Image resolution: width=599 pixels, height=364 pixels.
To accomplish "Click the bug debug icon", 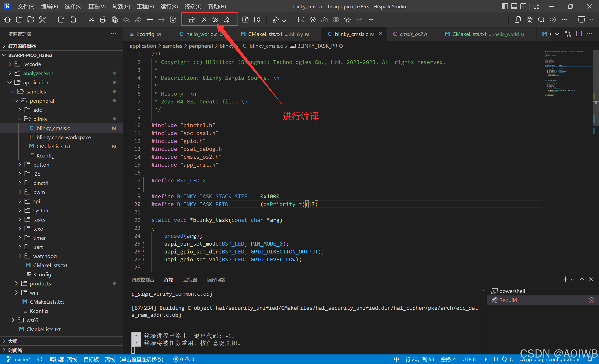I will click(530, 20).
